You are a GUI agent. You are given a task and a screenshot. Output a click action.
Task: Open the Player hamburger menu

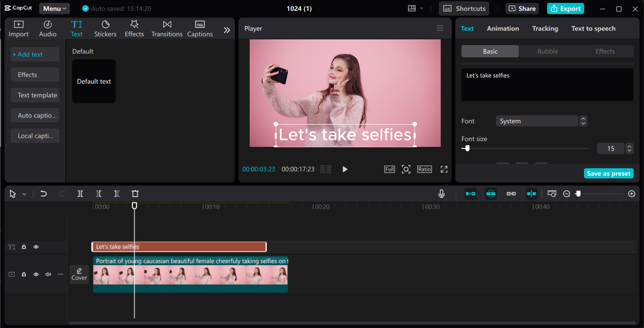point(440,28)
